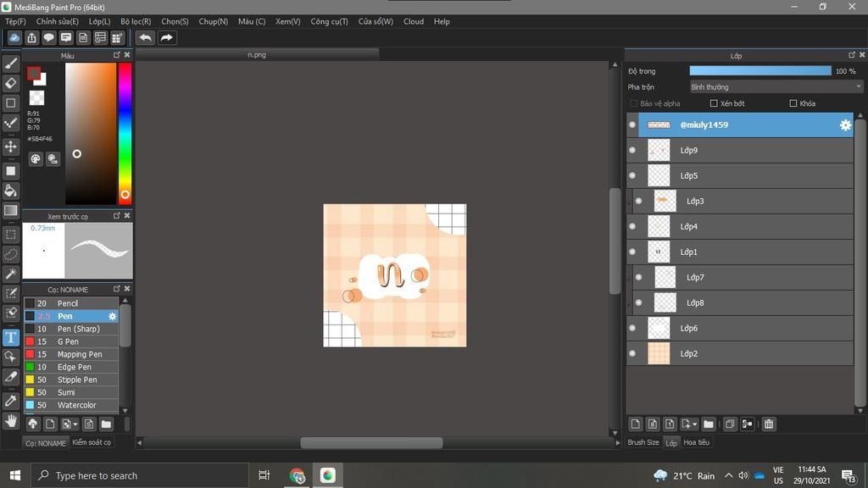Select the G Pen brush

pyautogui.click(x=71, y=342)
